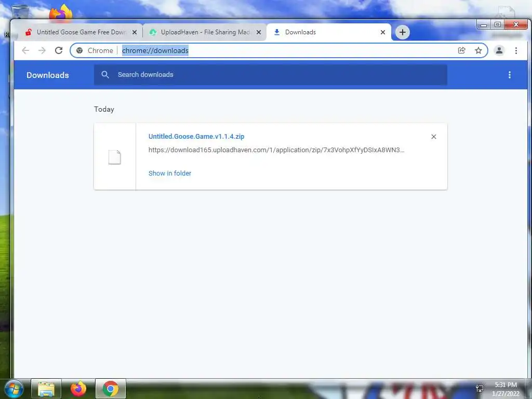Open the Chrome profile avatar button
This screenshot has height=399, width=532.
point(499,50)
